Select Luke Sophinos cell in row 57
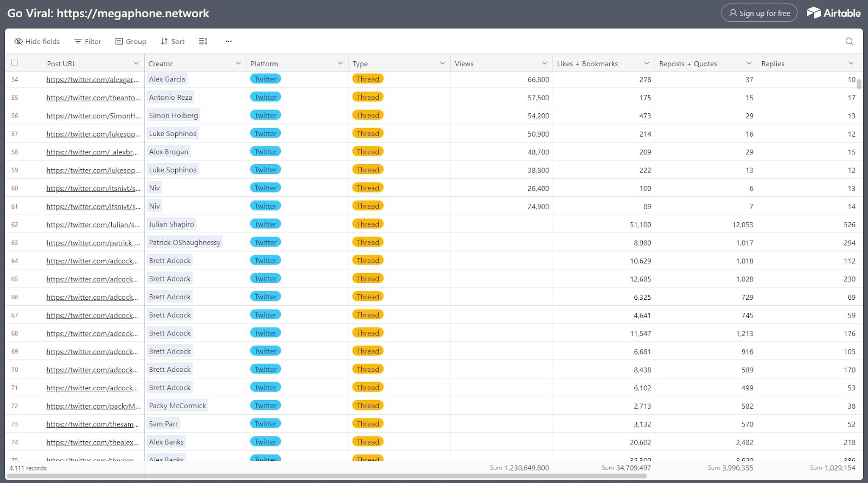This screenshot has width=868, height=483. pyautogui.click(x=173, y=133)
